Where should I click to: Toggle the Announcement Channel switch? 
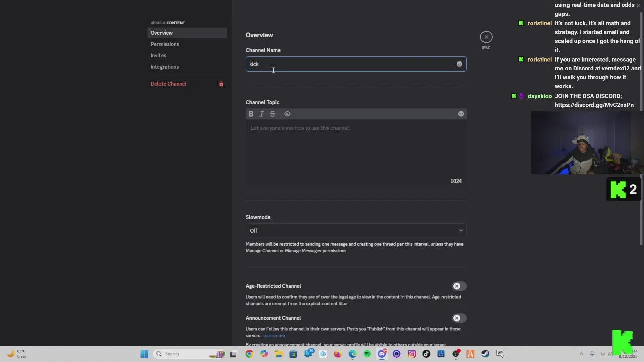459,318
